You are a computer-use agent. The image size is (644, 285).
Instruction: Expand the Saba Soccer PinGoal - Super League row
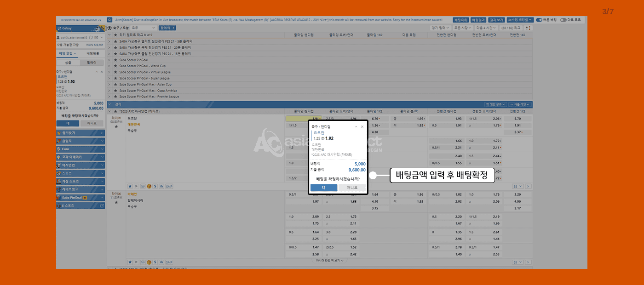(x=109, y=78)
